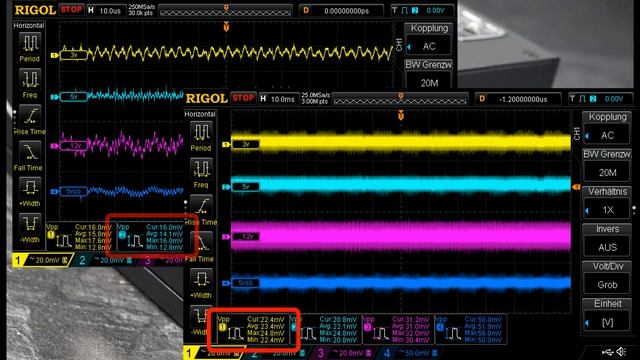The height and width of the screenshot is (360, 640).
Task: Select the Period measurement icon in the front scope
Action: click(x=201, y=132)
